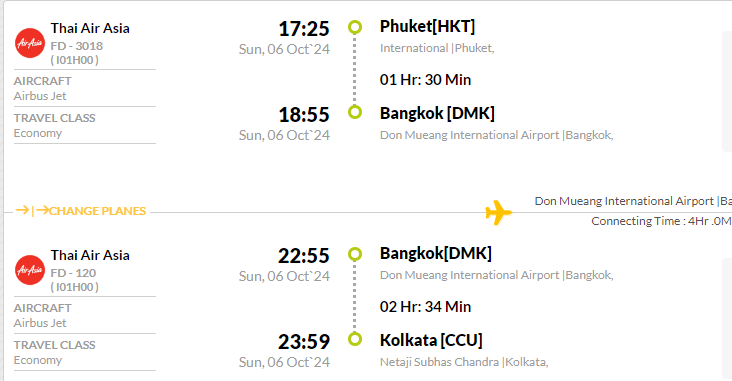Click the Connecting Time 4Hr text
Screen dimensions: 732x381
click(x=661, y=221)
